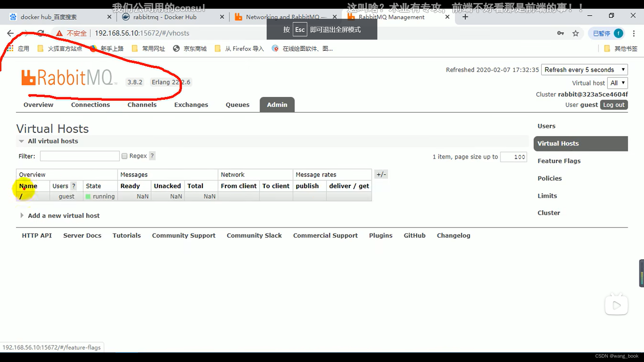Click the guest user cell

click(66, 196)
